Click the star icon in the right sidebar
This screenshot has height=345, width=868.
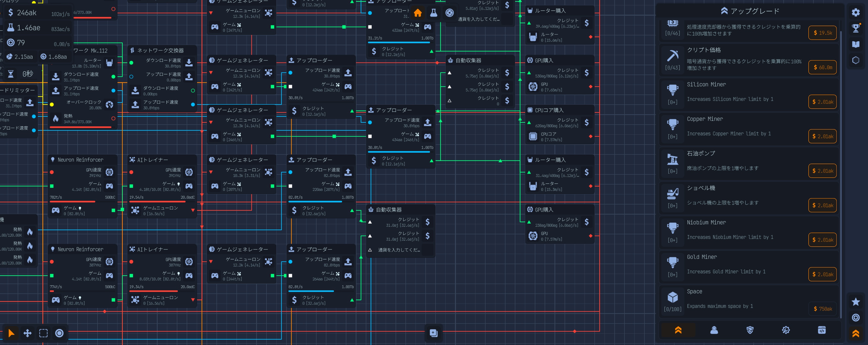[x=856, y=302]
